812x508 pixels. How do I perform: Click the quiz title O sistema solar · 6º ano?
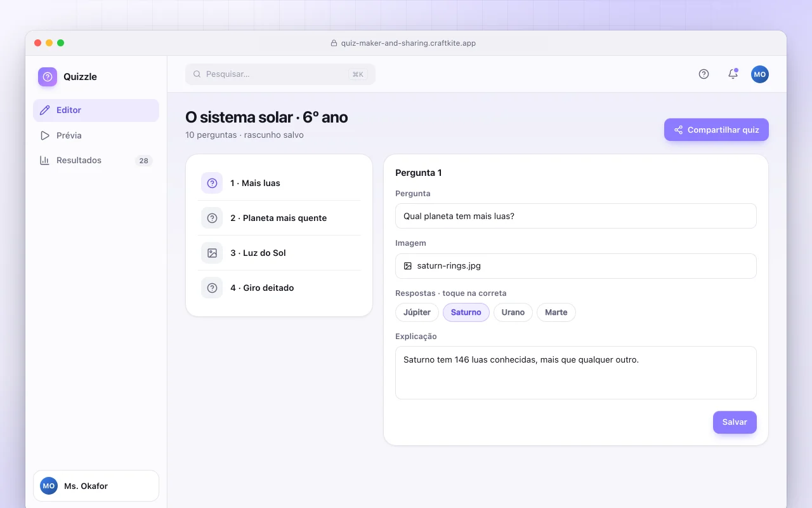click(x=266, y=117)
